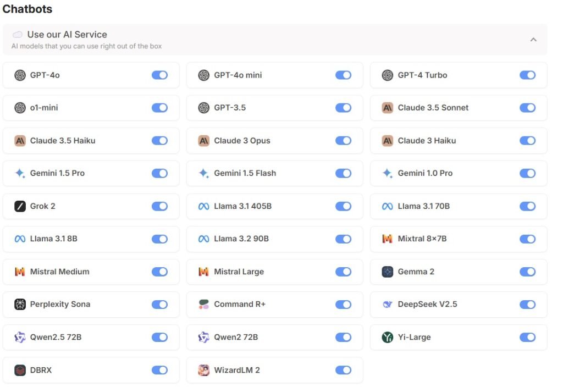Click the OpenAI icon beside GPT-4 Turbo
The image size is (563, 392).
[x=388, y=75]
